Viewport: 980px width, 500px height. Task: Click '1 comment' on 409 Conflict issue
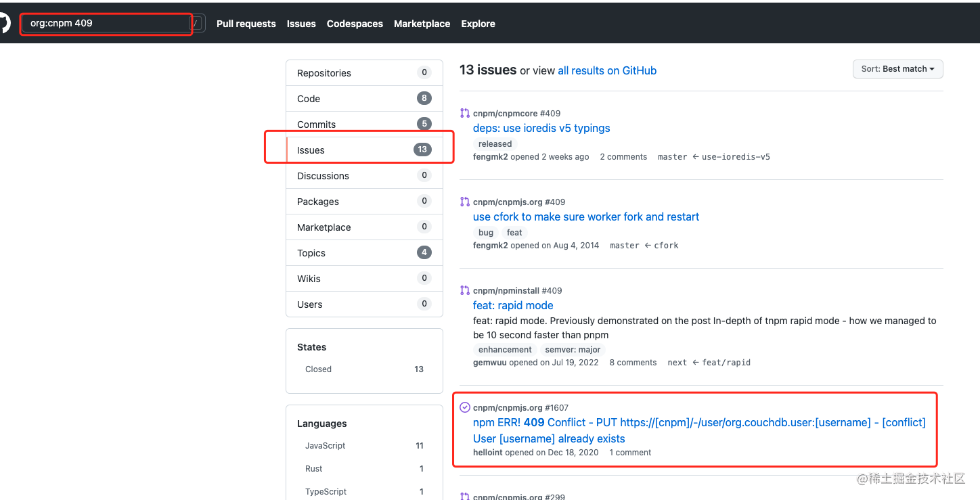[630, 453]
